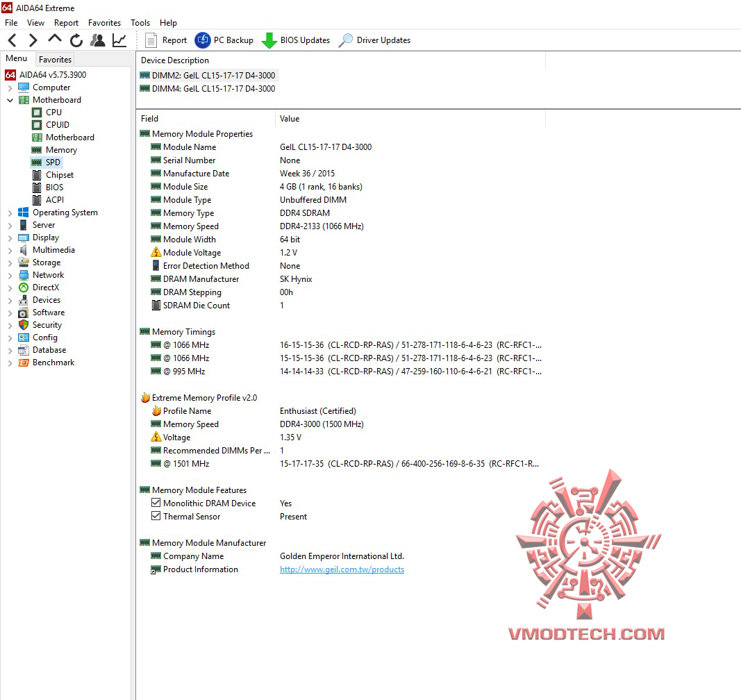Select DIMM4: GeIL CL15-17-17 D4-3000 device

coord(208,88)
